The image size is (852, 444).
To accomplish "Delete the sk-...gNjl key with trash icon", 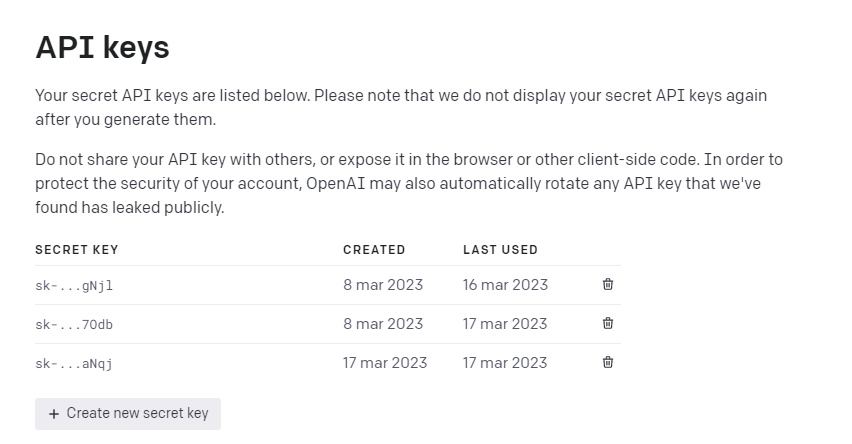I will pyautogui.click(x=608, y=284).
